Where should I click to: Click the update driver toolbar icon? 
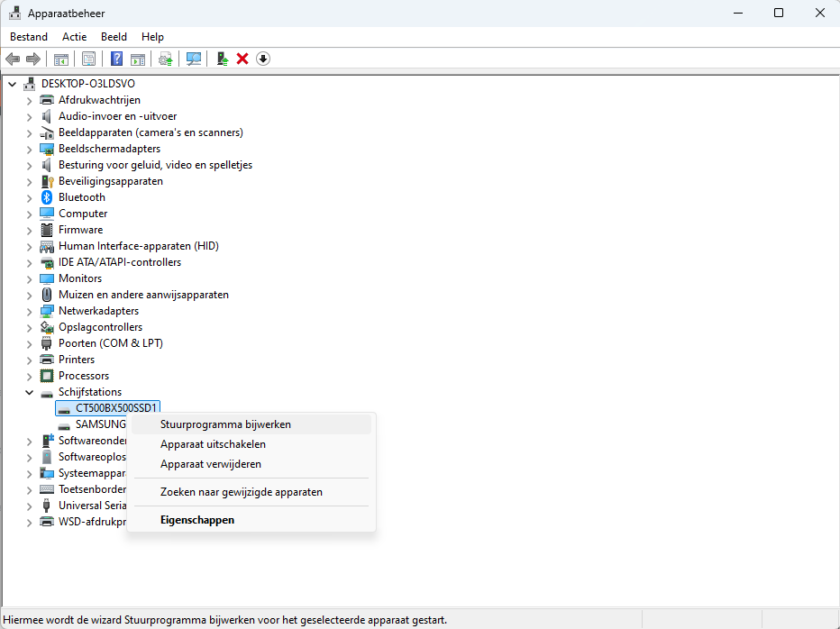pyautogui.click(x=166, y=59)
